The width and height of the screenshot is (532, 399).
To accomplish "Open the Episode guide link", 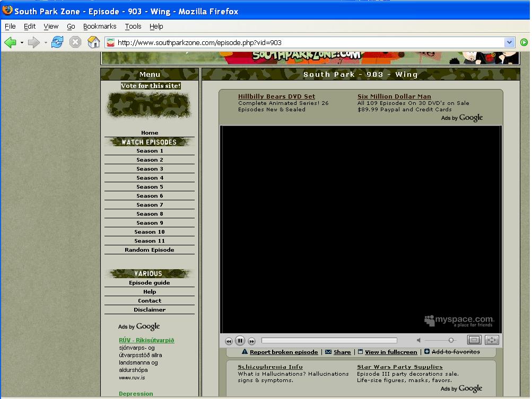I will point(150,282).
